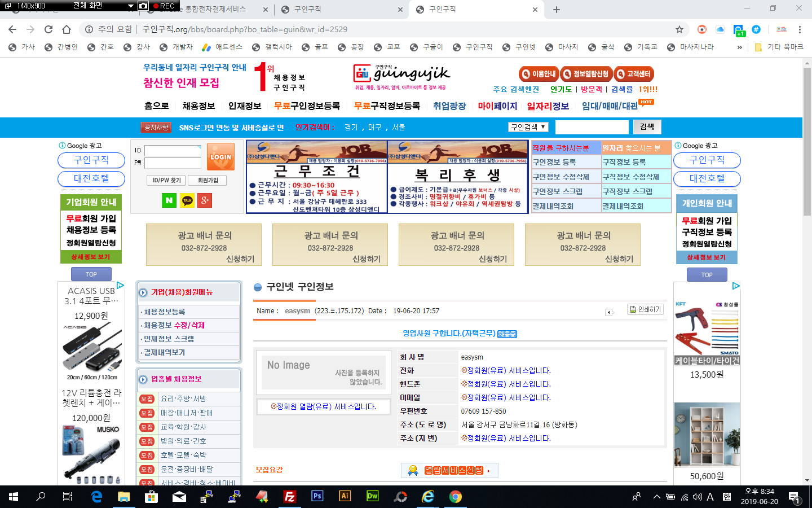Viewport: 812px width, 508px height.
Task: Click the 인쇄하기 print button
Action: pos(646,309)
